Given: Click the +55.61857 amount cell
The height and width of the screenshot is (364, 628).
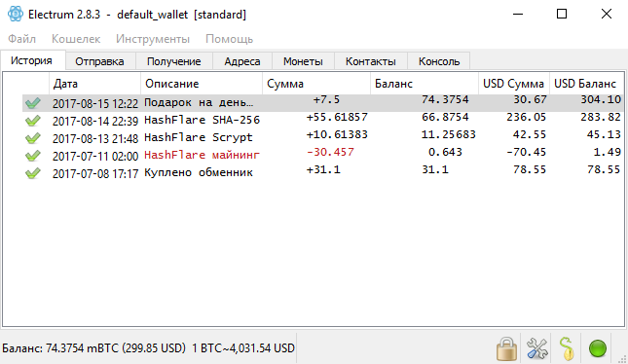Looking at the screenshot, I should click(337, 117).
